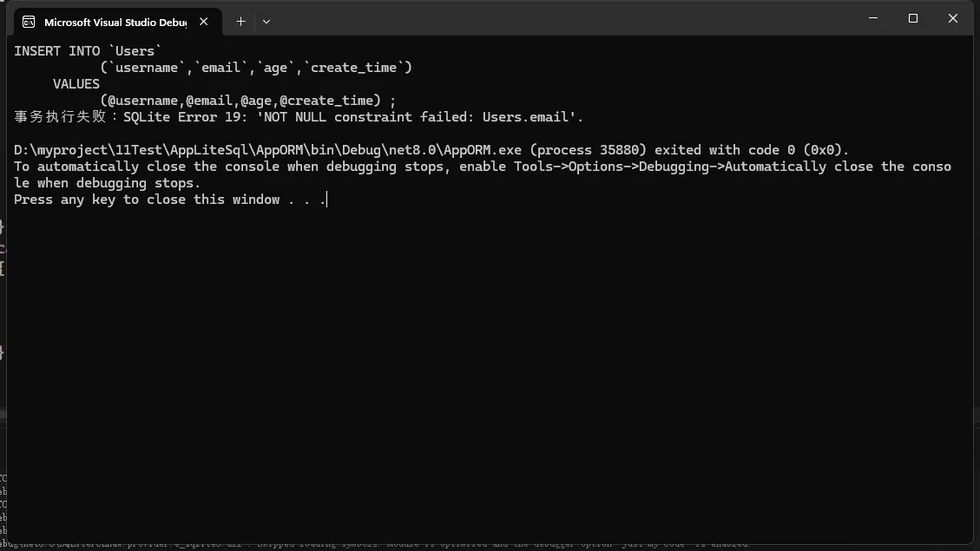Screen dimensions: 980x551
Task: Maximize the console window
Action: tap(912, 18)
